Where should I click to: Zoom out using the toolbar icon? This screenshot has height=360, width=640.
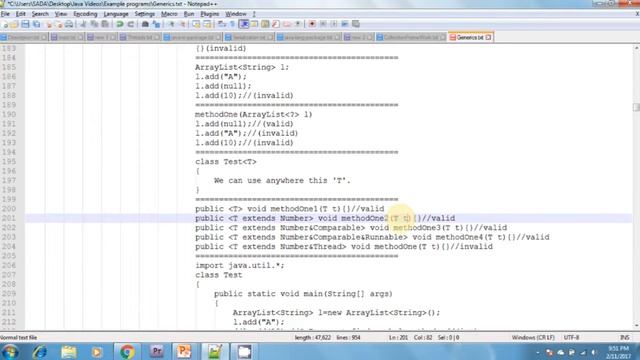(182, 24)
